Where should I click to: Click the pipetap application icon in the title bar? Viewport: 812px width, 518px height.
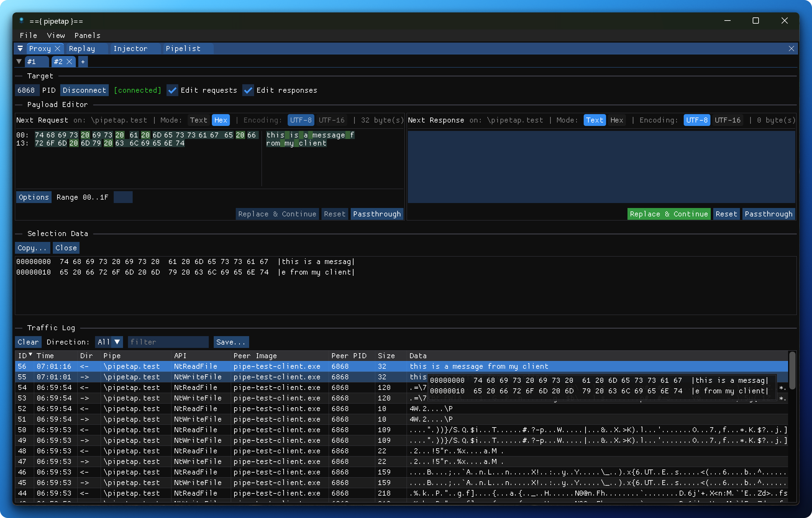21,21
